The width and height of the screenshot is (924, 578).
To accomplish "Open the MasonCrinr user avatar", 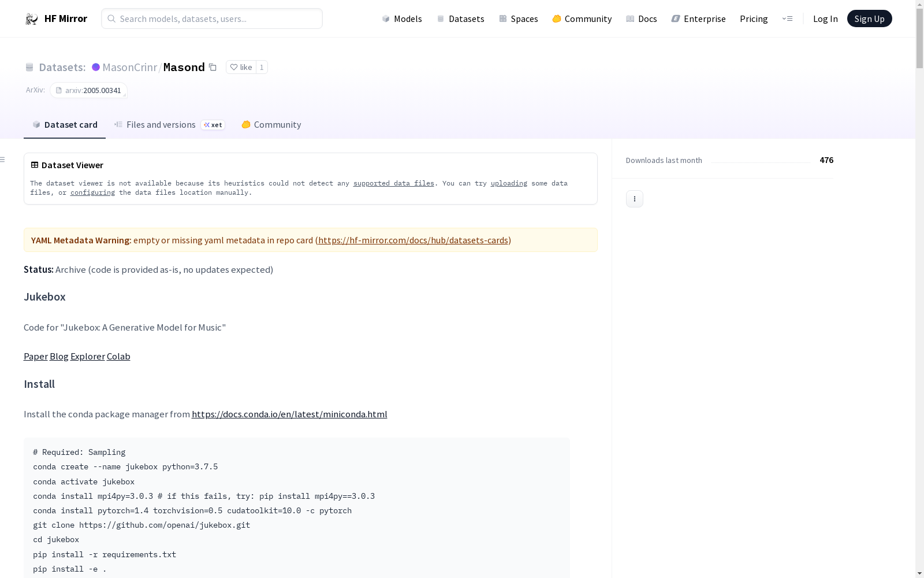I will (96, 67).
